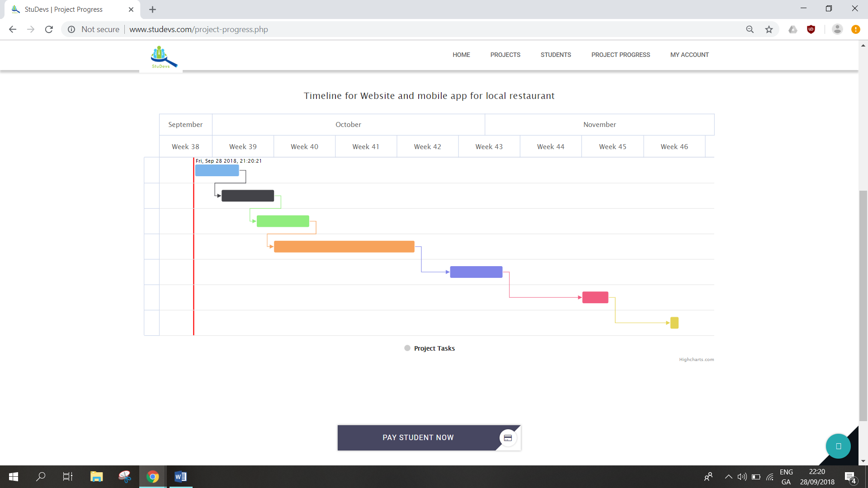
Task: Click the site info Not secure icon
Action: (x=71, y=29)
